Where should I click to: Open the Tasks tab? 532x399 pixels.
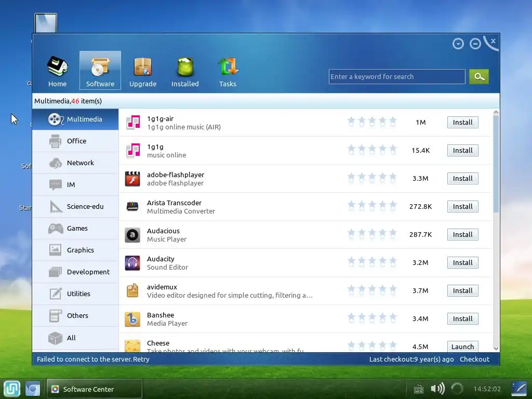228,71
